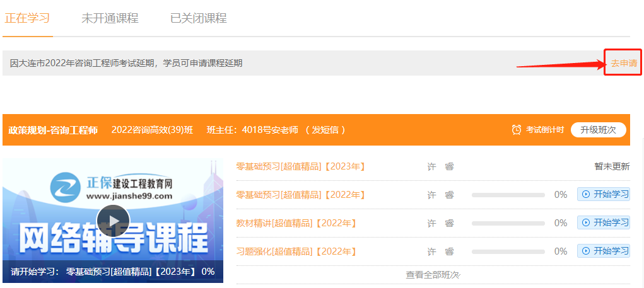Click the 考试倒计时 label
Viewport: 644px width, 288px height.
[x=545, y=130]
